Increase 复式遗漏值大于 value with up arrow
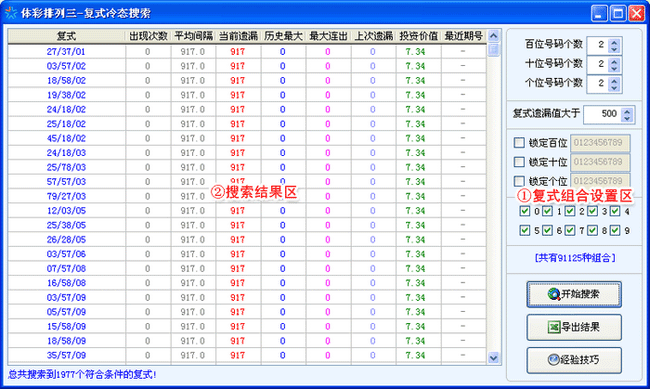 point(627,111)
